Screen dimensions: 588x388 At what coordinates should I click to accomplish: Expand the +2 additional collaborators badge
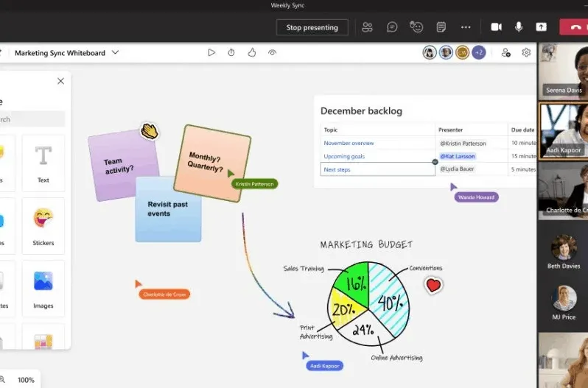(x=478, y=53)
